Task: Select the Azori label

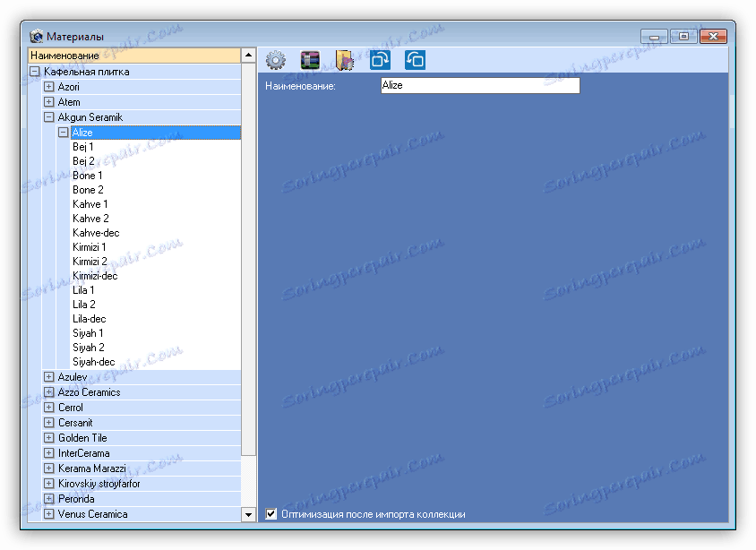Action: coord(68,87)
